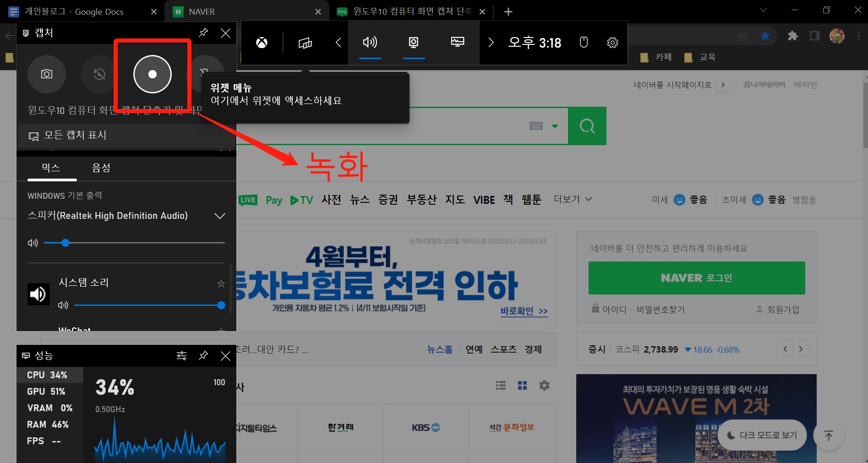The height and width of the screenshot is (463, 868).
Task: Click the scroll-to-top arrow button
Action: coord(829,435)
